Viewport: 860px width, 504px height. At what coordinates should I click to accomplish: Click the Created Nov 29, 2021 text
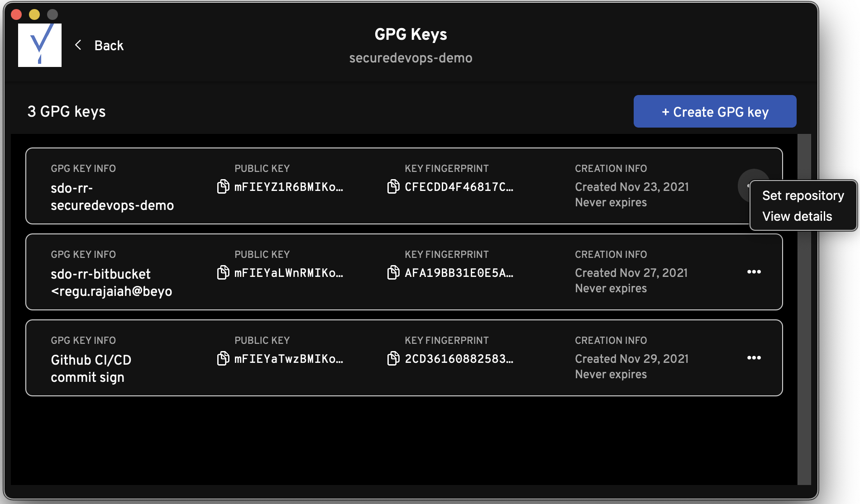coord(631,359)
